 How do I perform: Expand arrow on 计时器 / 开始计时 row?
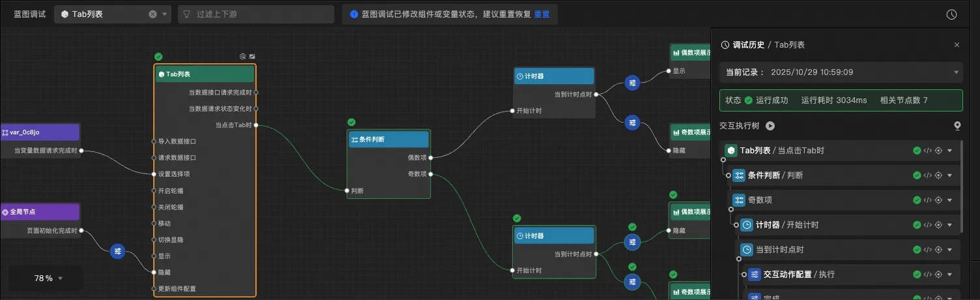point(949,225)
